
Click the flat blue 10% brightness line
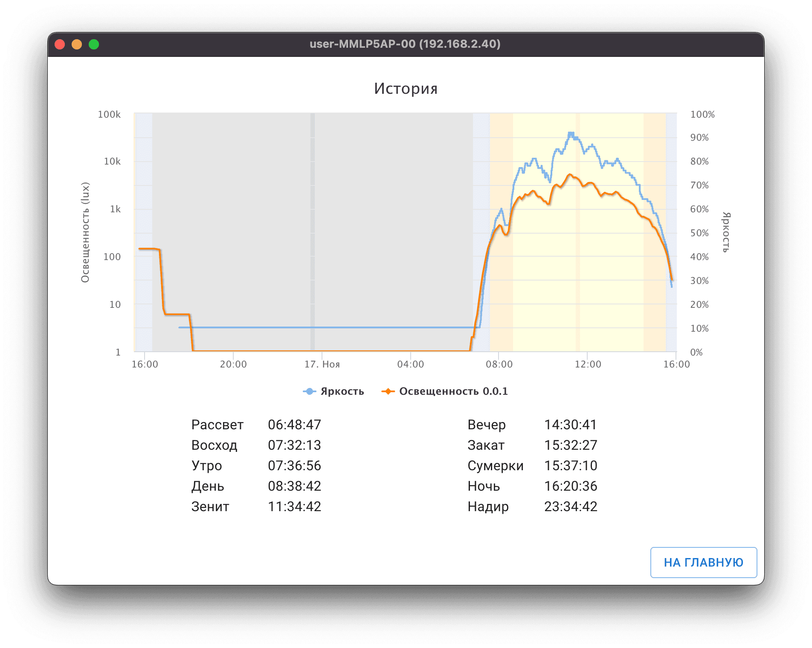pos(328,327)
